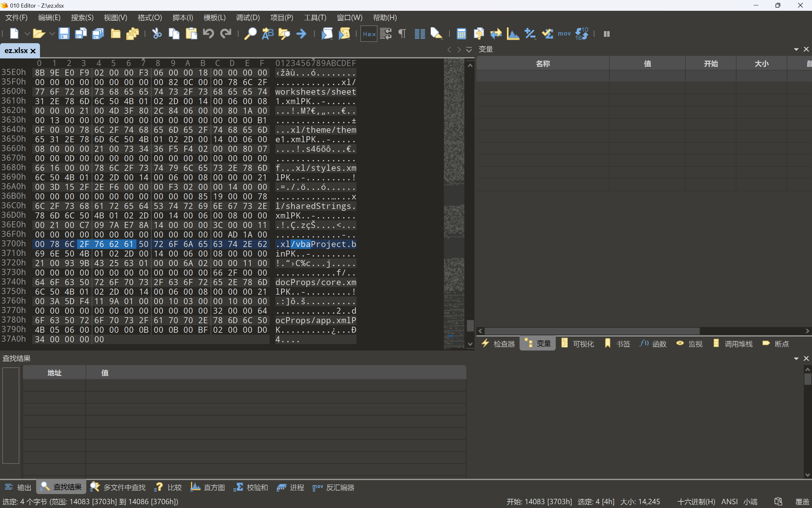Open dropdown arrow beside New file

[x=27, y=34]
